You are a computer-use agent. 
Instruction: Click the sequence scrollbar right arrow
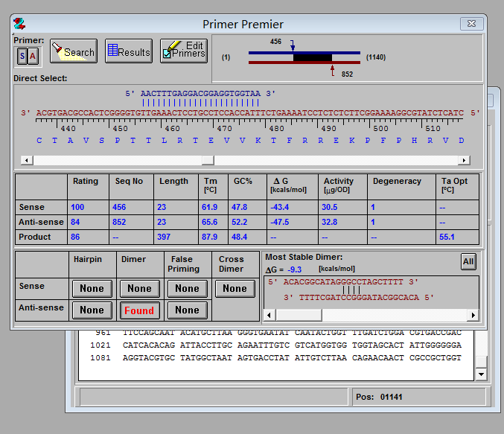464,160
